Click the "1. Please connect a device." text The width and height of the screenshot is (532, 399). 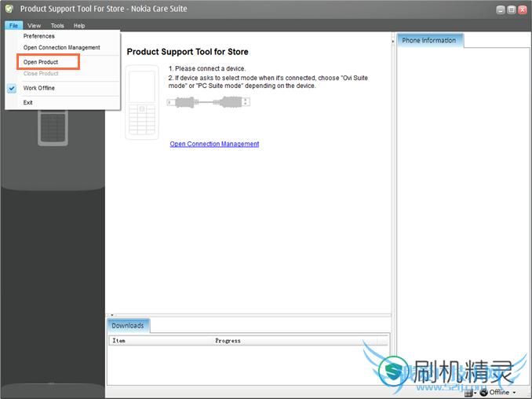(x=207, y=68)
